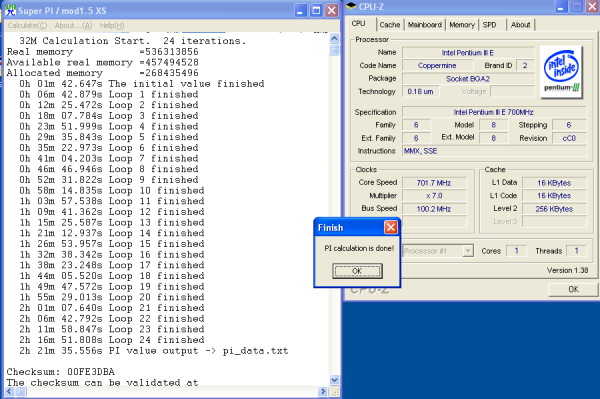Viewport: 600px width, 399px height.
Task: Click the Package value 'Socket BGA2'
Action: tap(468, 79)
